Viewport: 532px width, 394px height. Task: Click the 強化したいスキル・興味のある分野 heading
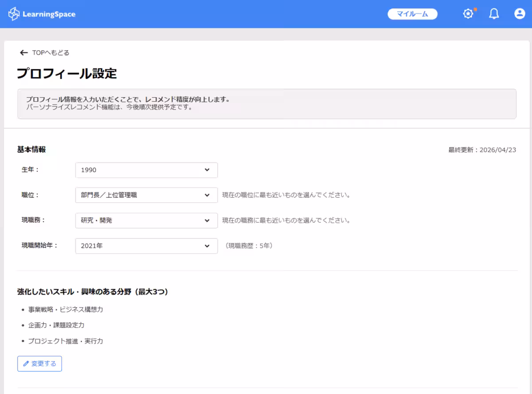(93, 292)
